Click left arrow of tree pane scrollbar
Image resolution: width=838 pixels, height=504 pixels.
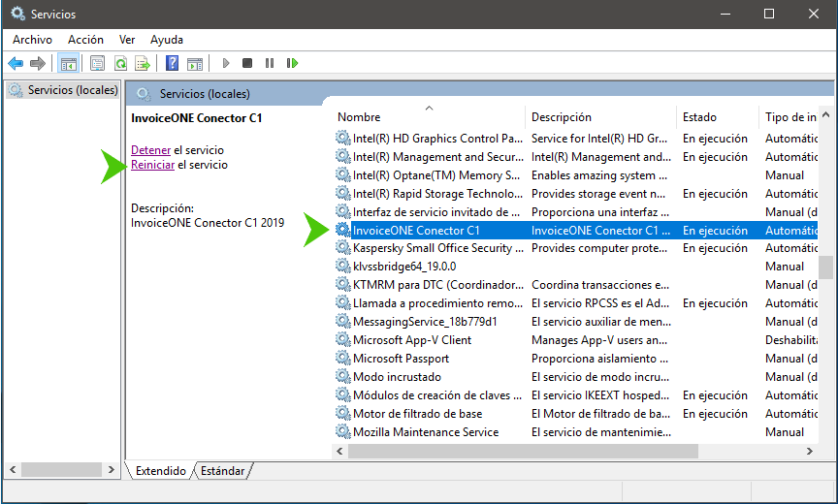pyautogui.click(x=13, y=470)
